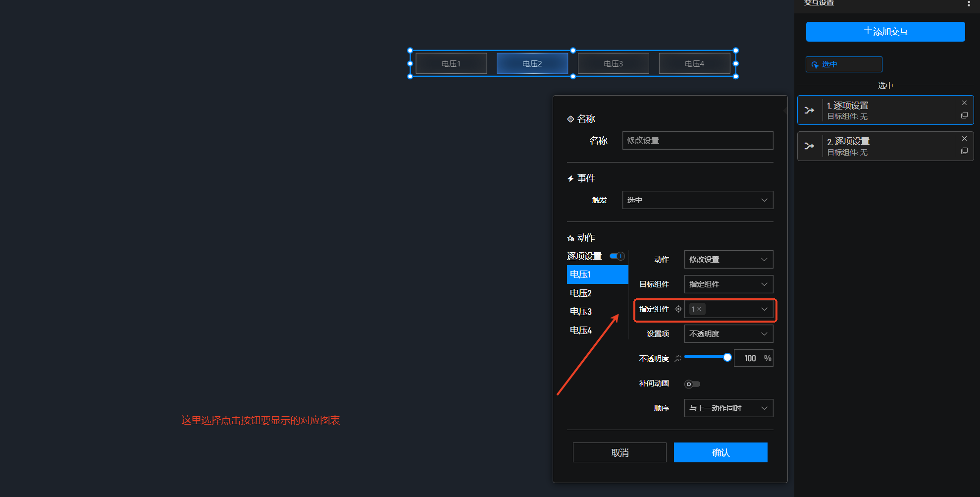
Task: Copy the second 逐项设置 interaction
Action: [964, 151]
